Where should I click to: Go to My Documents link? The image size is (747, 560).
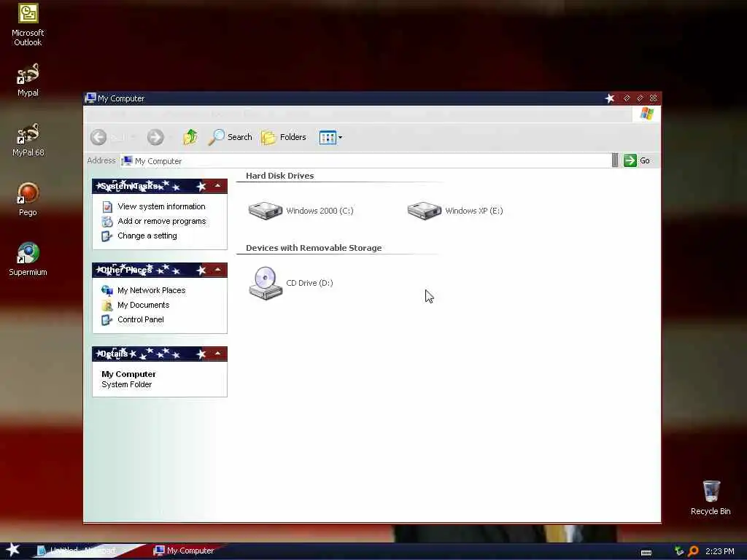[x=143, y=305]
